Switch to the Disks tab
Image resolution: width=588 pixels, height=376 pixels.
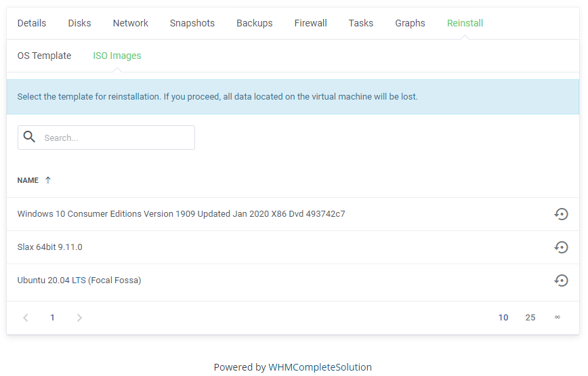pyautogui.click(x=79, y=23)
